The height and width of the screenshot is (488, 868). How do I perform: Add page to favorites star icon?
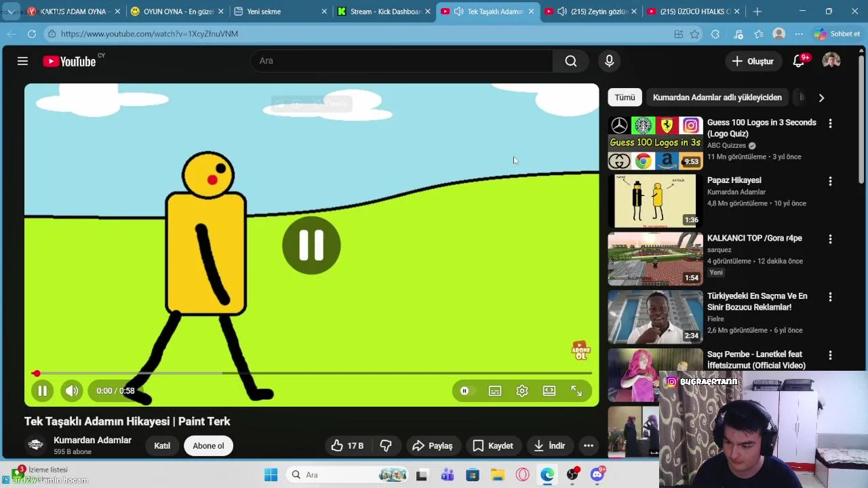[695, 34]
